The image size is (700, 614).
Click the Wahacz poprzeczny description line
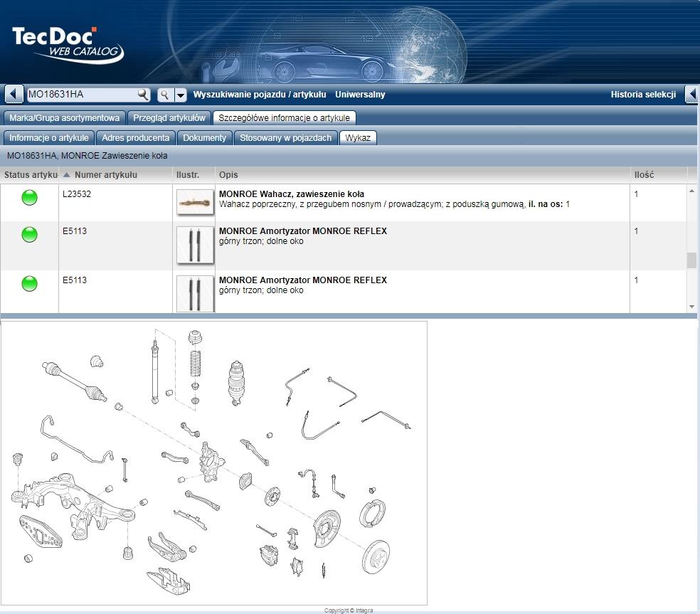394,204
